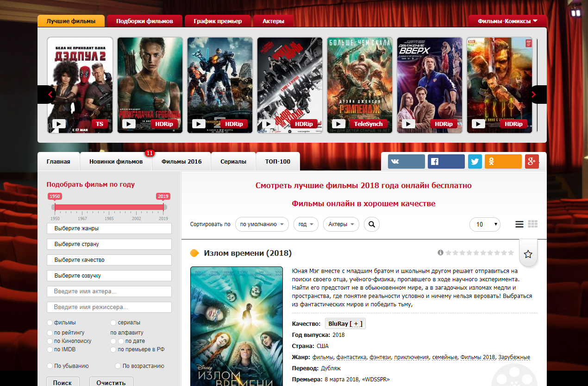Select the сериалы radio button
588x386 pixels.
[113, 323]
